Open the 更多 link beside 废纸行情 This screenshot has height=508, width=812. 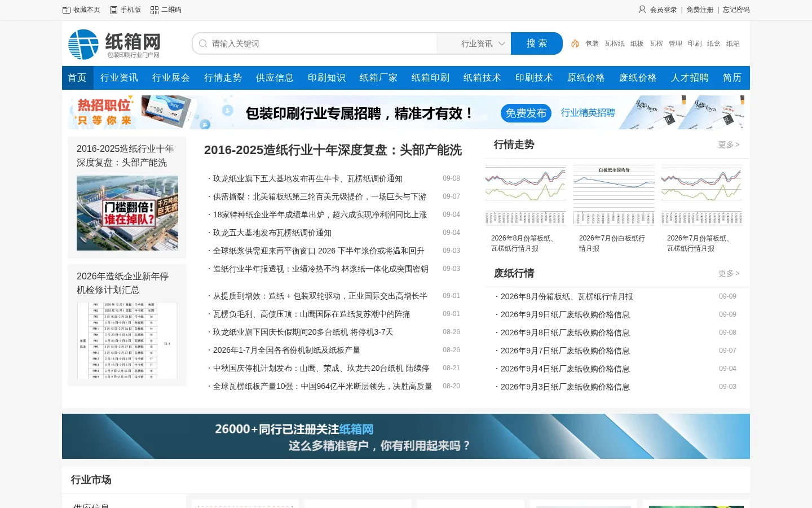[x=729, y=274]
